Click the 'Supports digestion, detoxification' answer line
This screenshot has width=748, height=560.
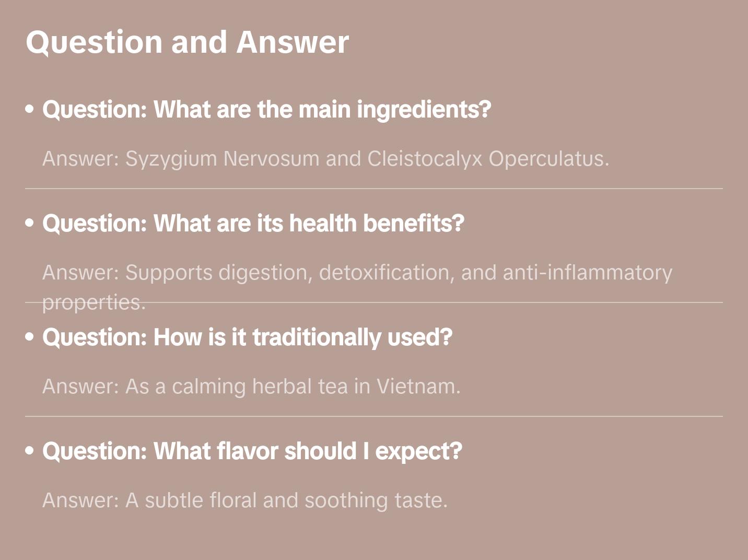click(x=357, y=272)
